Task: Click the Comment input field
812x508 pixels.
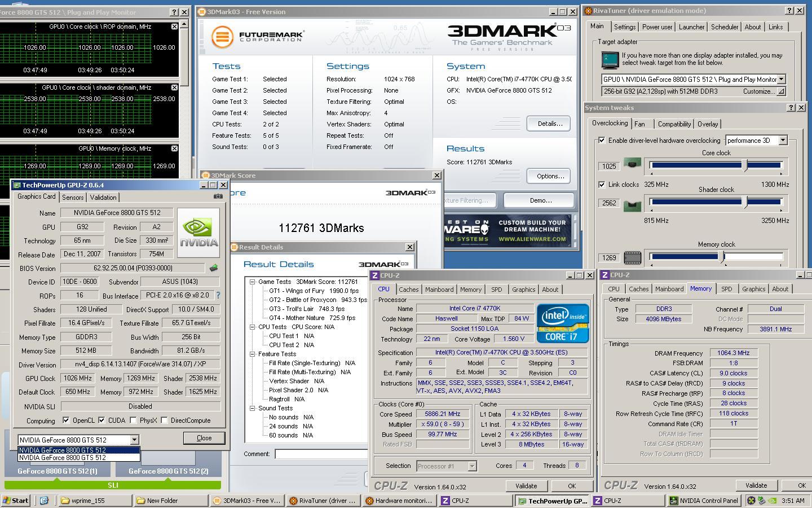Action: [321, 454]
